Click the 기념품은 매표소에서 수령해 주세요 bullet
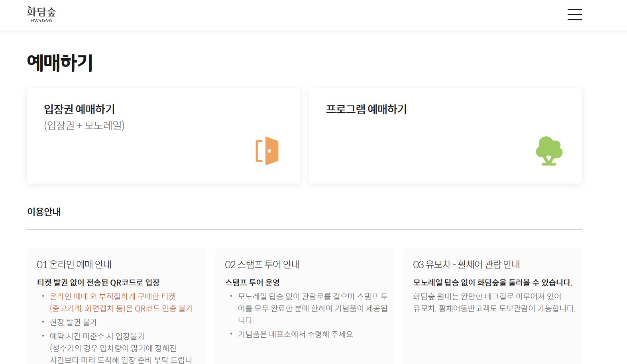627x364 pixels. pyautogui.click(x=296, y=334)
